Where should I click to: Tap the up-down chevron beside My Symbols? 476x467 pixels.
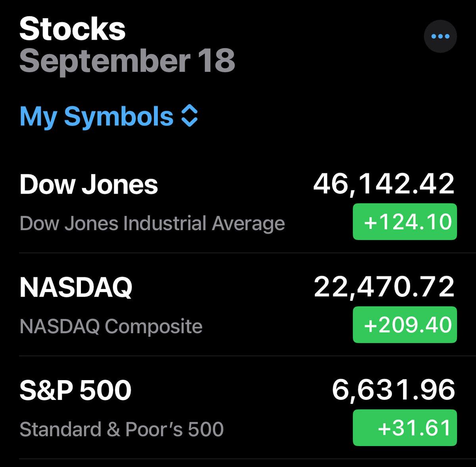point(190,116)
